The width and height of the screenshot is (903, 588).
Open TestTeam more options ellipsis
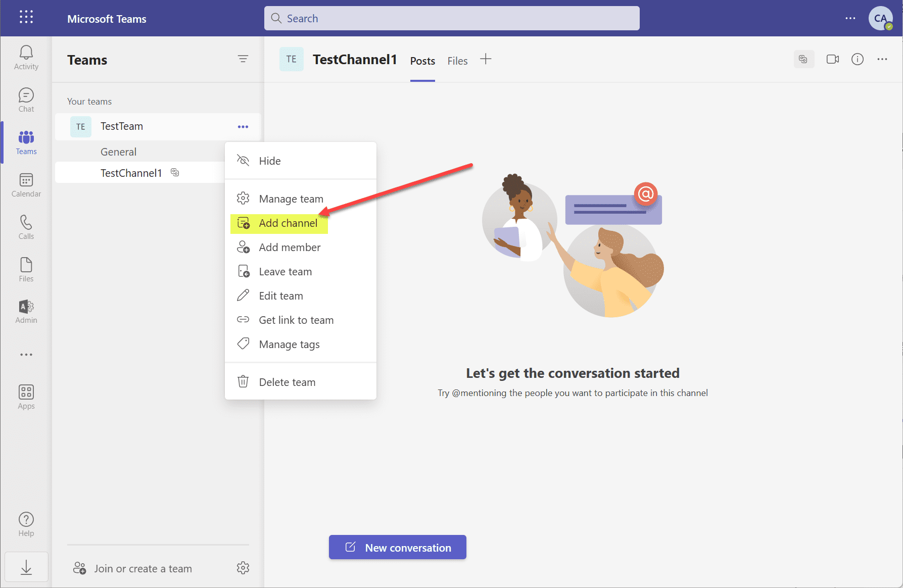[243, 127]
